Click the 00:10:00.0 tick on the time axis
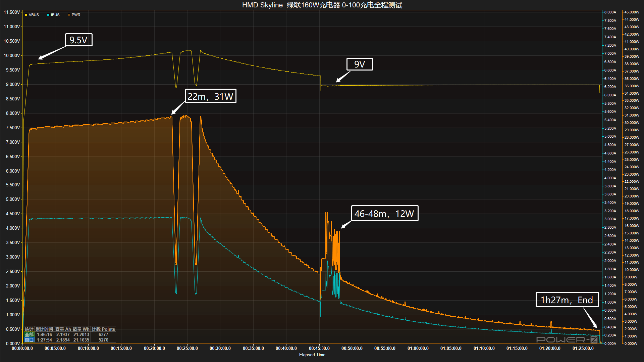The height and width of the screenshot is (362, 644). 88,348
